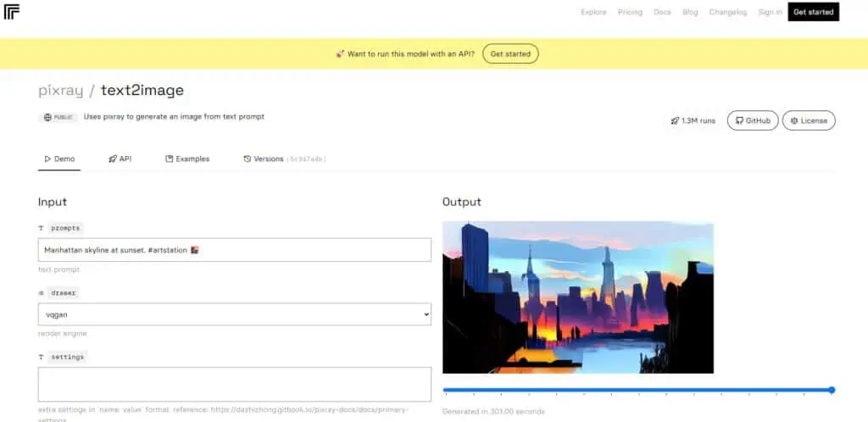This screenshot has width=868, height=422.
Task: Click the 'render engine' helper text
Action: pos(63,334)
